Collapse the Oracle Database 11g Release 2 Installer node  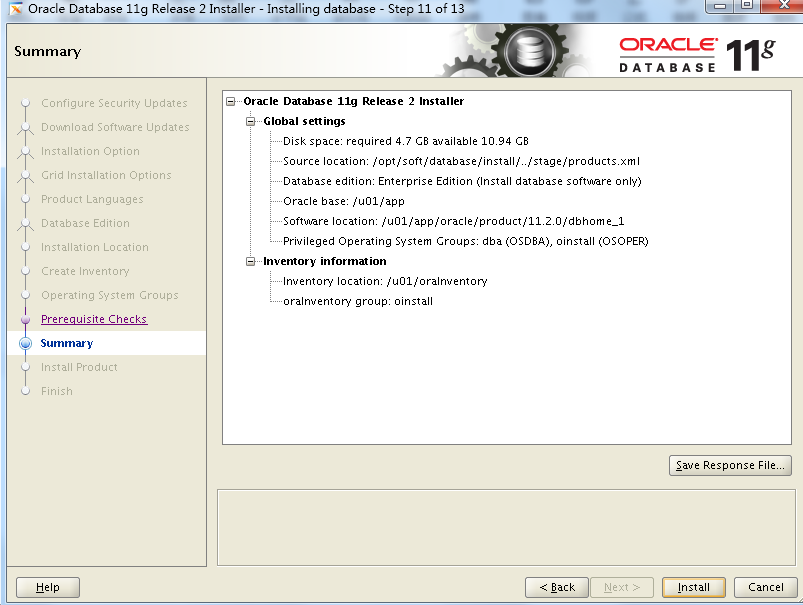(231, 101)
